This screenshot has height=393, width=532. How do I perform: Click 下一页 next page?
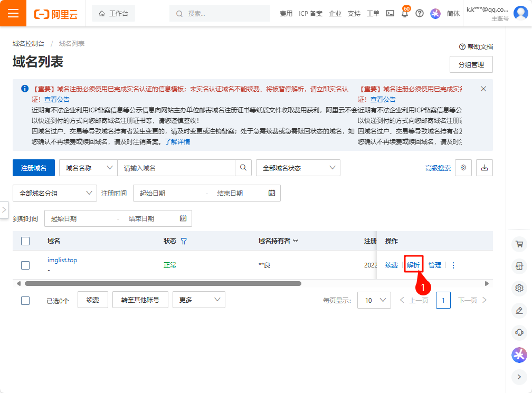click(x=473, y=300)
